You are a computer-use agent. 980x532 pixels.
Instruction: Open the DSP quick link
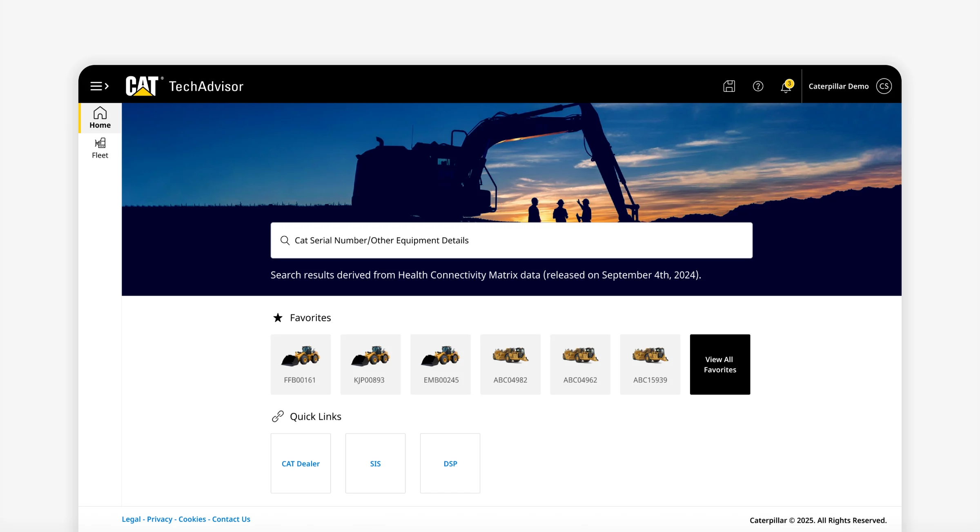(450, 463)
